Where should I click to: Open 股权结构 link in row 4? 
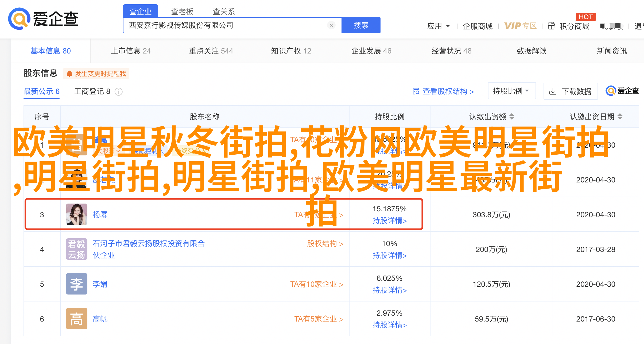coord(325,244)
